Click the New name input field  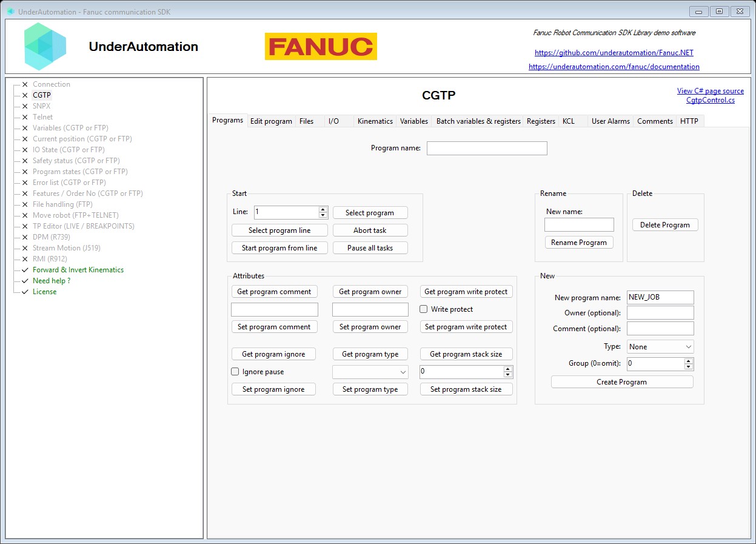579,225
